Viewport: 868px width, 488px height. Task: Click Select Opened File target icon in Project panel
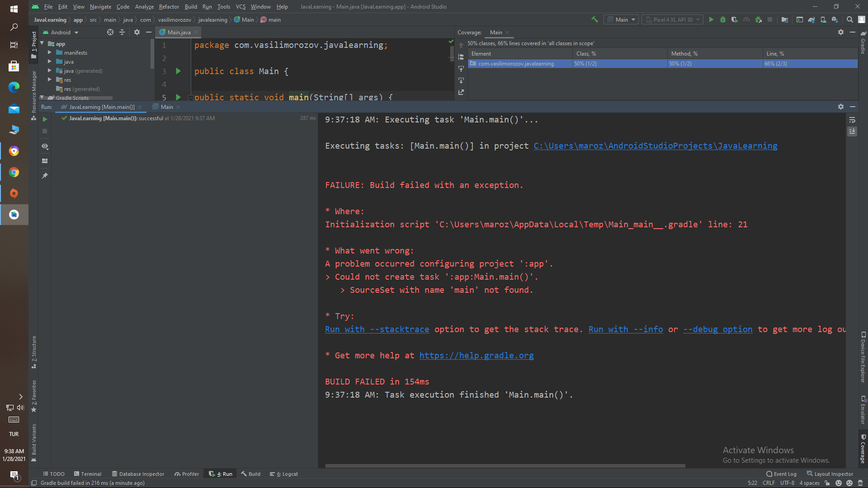pos(110,32)
